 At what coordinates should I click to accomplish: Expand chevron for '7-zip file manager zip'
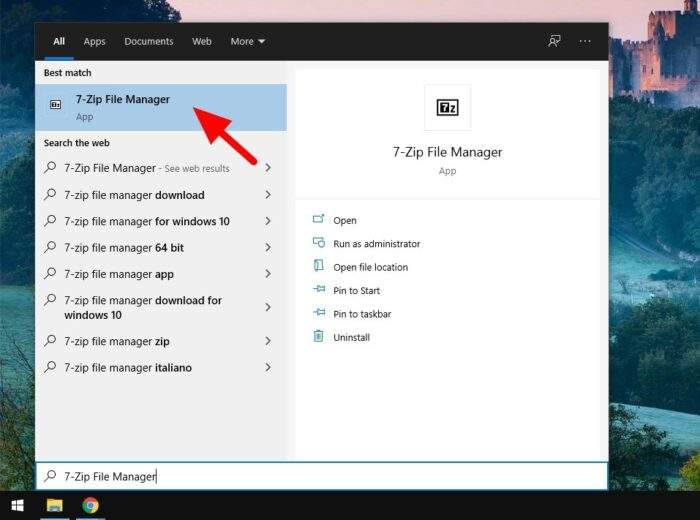tap(268, 341)
